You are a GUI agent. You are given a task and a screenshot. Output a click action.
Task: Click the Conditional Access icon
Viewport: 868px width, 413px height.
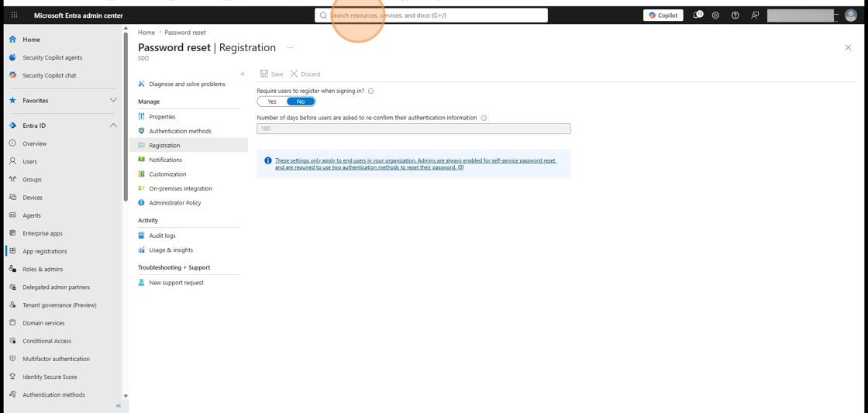tap(12, 341)
